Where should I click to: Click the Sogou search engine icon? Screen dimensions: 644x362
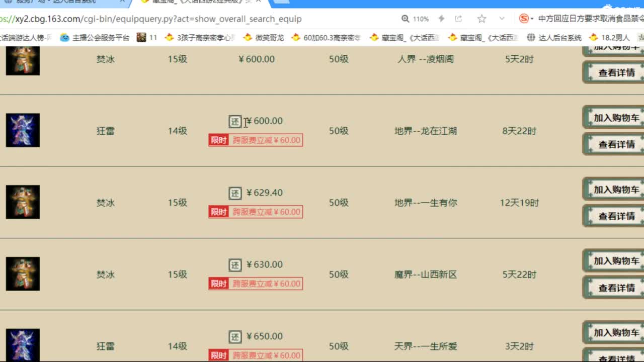(x=524, y=19)
